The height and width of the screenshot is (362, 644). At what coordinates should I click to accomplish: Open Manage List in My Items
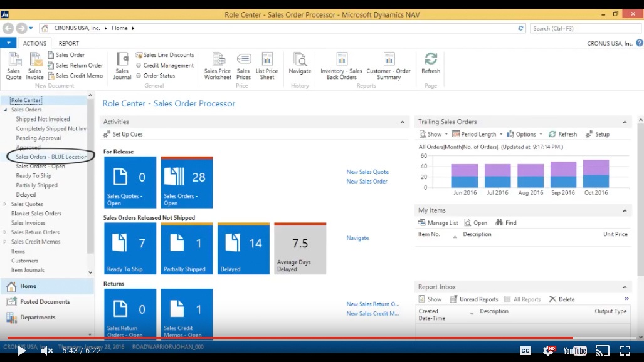[x=438, y=223]
